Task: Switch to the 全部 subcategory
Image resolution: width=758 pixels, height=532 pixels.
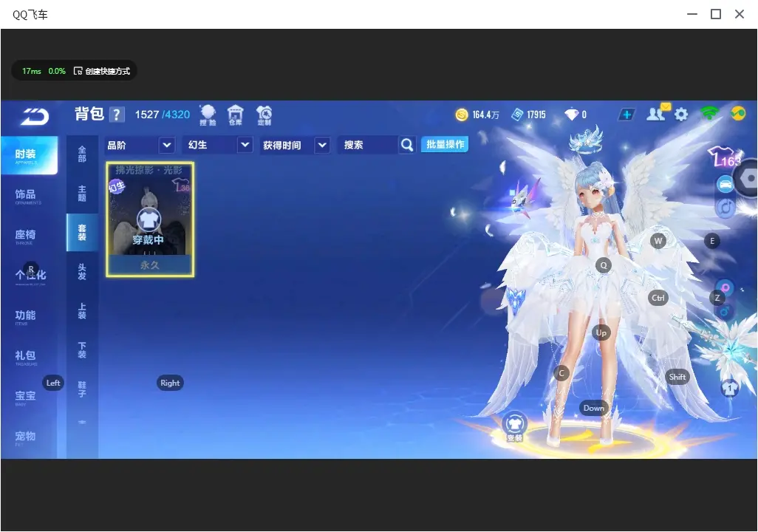Action: coord(82,154)
